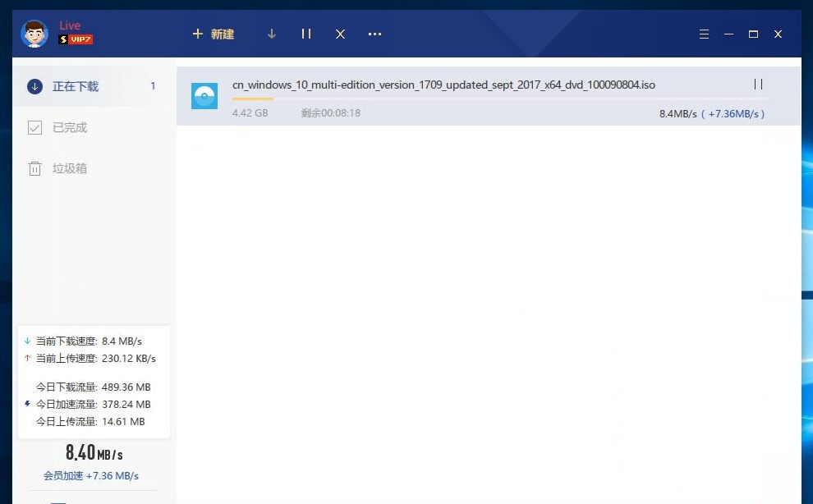Click 当前上传速度 230.12 KB/s stat
Screen dimensions: 813x504
95,358
